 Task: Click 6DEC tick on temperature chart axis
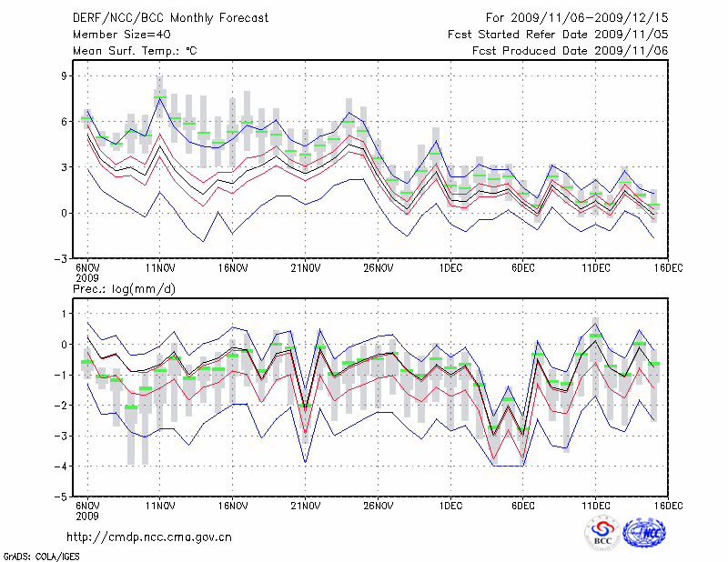click(522, 267)
